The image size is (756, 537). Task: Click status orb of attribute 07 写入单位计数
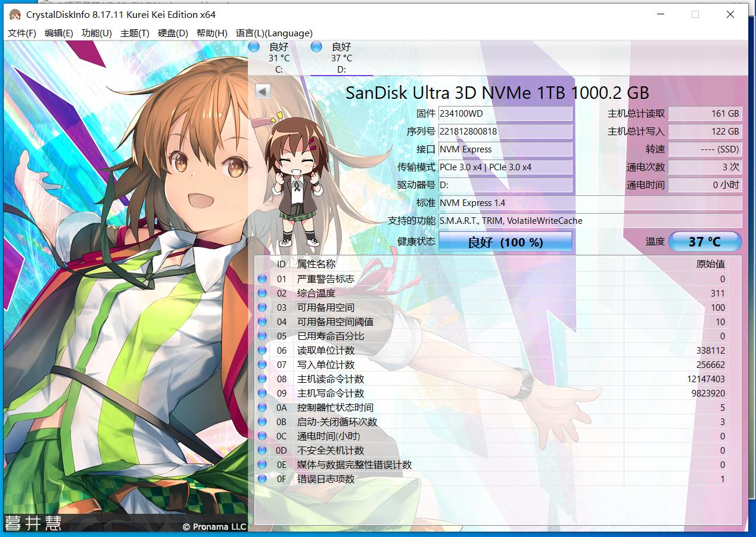(262, 364)
